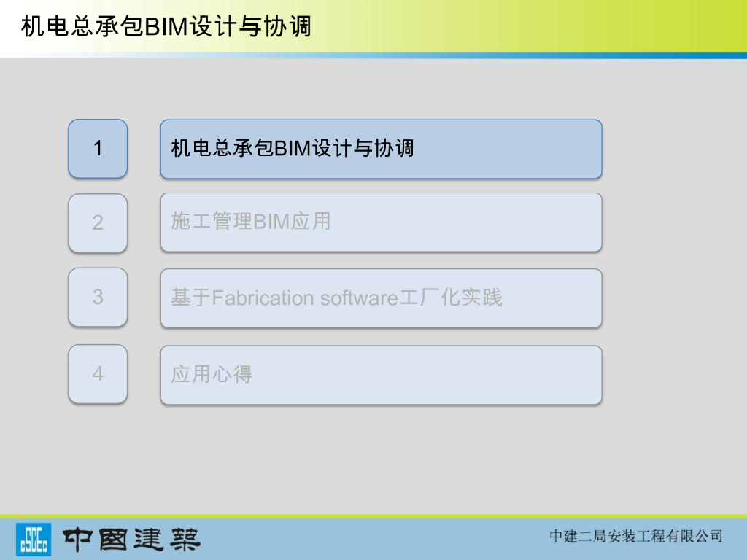
Task: Select the number 2 agenda box
Action: (98, 222)
